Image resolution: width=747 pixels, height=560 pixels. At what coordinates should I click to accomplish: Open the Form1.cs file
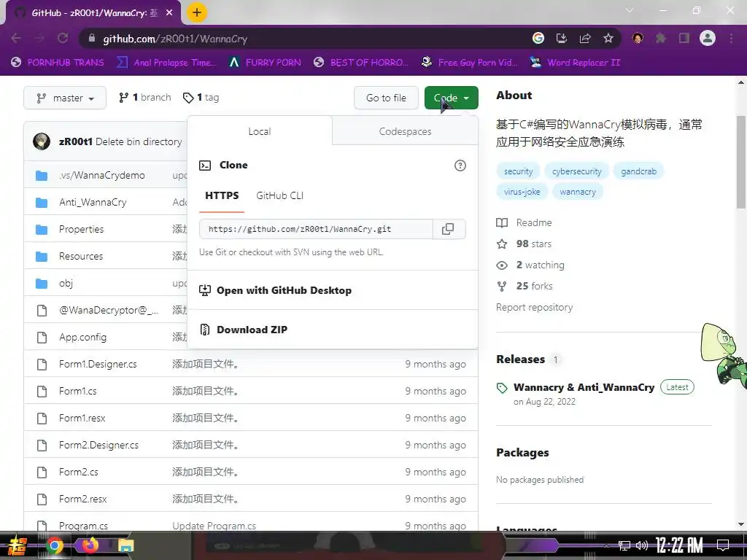tap(77, 391)
